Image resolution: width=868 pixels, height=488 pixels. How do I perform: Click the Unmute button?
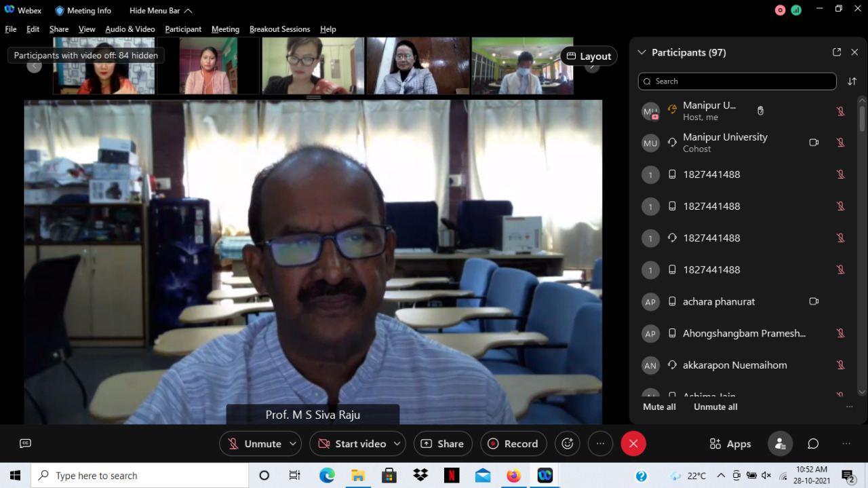[x=255, y=444]
